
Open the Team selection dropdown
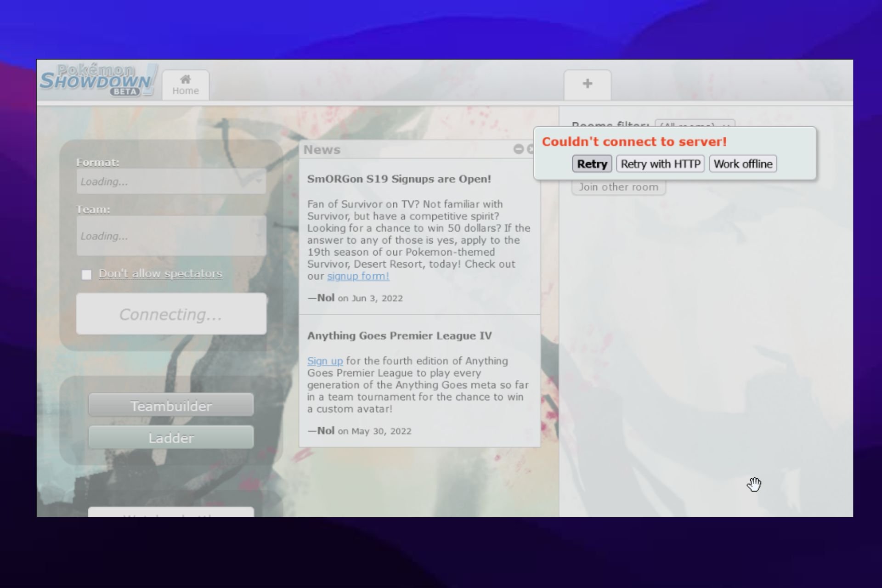171,236
